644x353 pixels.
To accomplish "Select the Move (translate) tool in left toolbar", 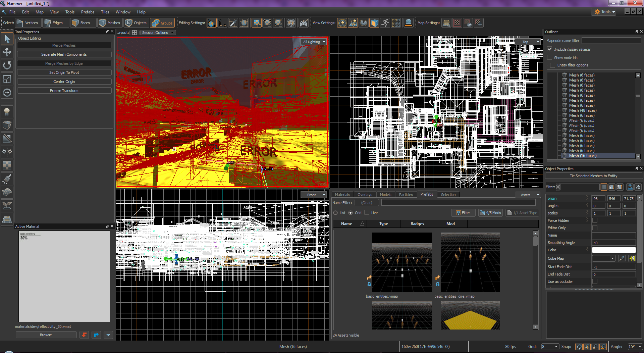I will click(7, 52).
